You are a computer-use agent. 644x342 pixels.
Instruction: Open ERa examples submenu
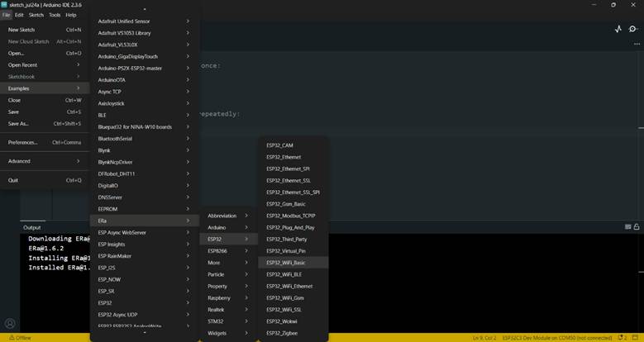click(145, 221)
